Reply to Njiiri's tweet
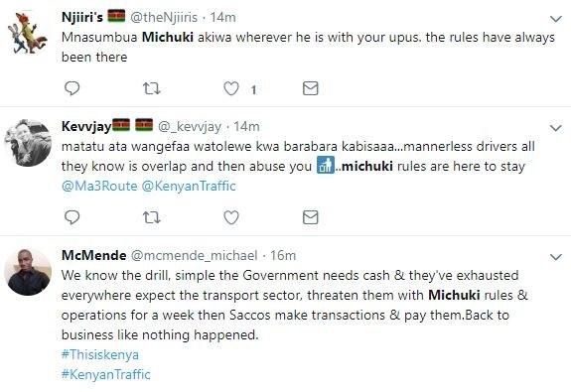Screen dimensions: 571x392 (x=71, y=88)
